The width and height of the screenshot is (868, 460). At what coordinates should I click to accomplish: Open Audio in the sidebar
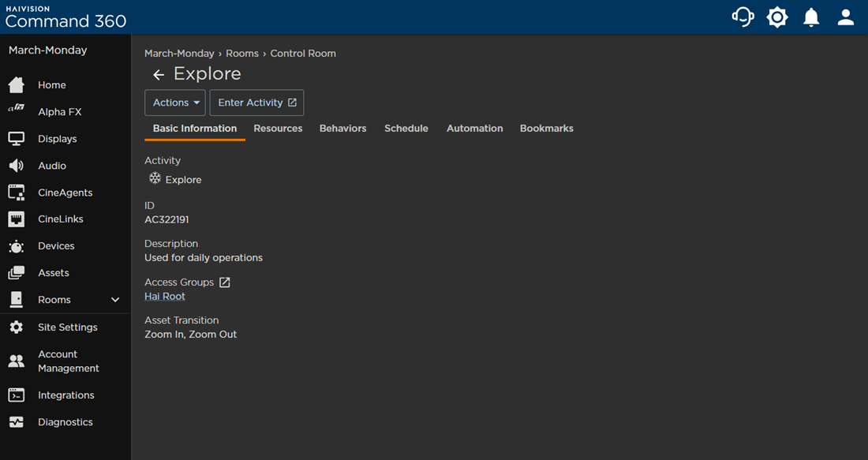[52, 166]
